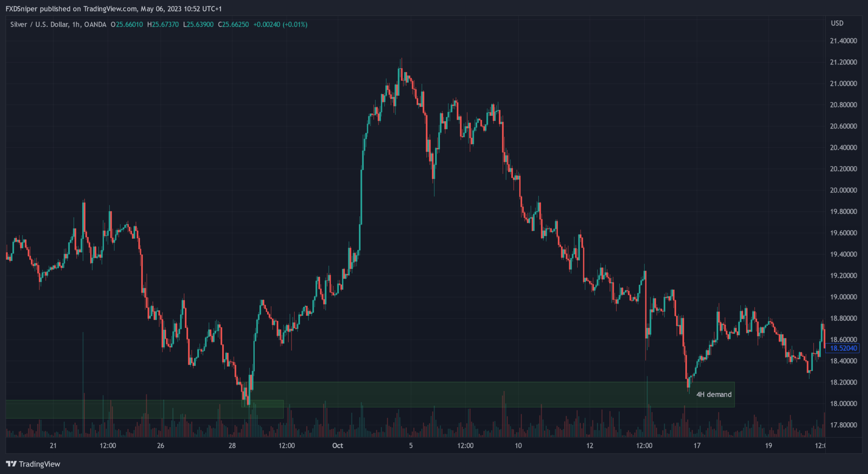
Task: Click the close value C25.66250 in the legend
Action: [x=233, y=24]
